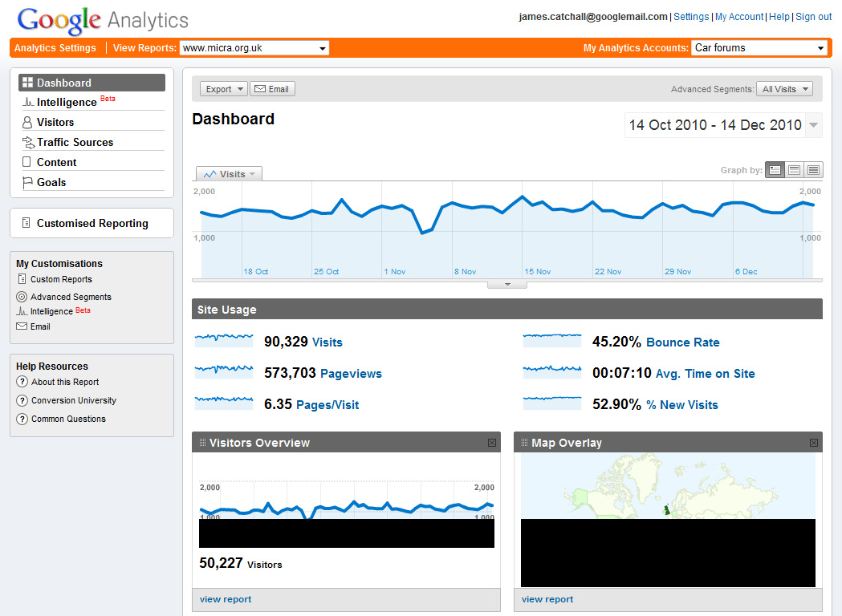
Task: Expand the All Visits advanced segments dropdown
Action: click(784, 89)
